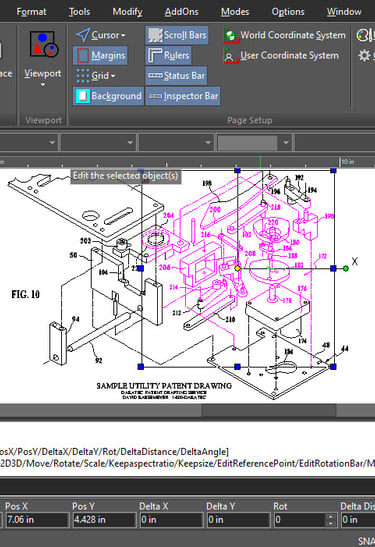Click the top-right blue selection handle
Screen dimensions: 375x547
333,171
